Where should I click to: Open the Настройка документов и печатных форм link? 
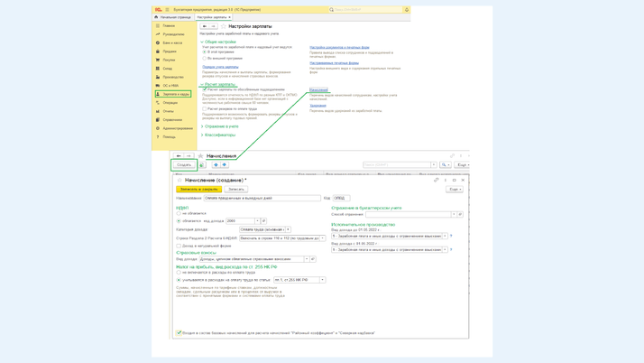pyautogui.click(x=339, y=47)
